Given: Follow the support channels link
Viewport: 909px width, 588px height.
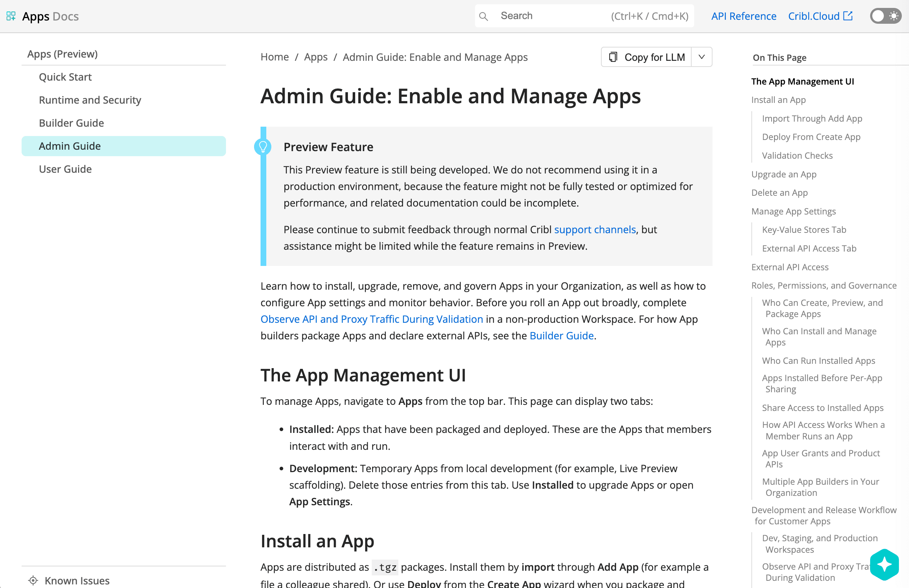Looking at the screenshot, I should coord(595,230).
